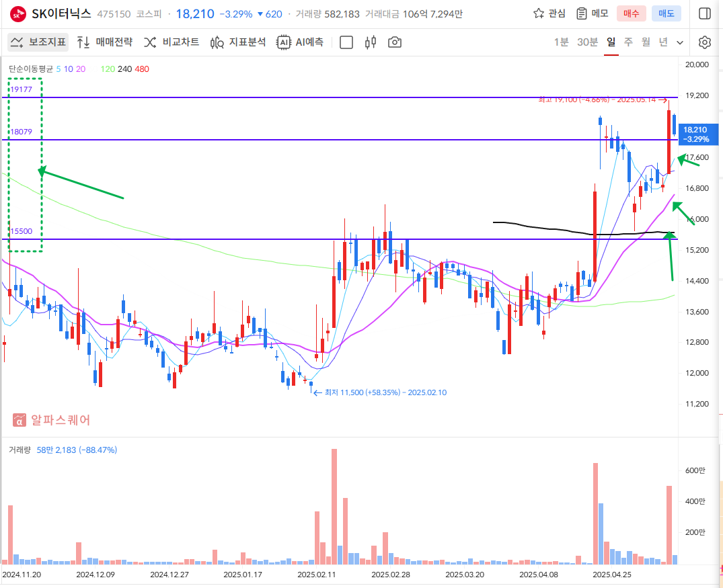Image resolution: width=723 pixels, height=588 pixels.
Task: Open chart settings gear
Action: tap(705, 42)
